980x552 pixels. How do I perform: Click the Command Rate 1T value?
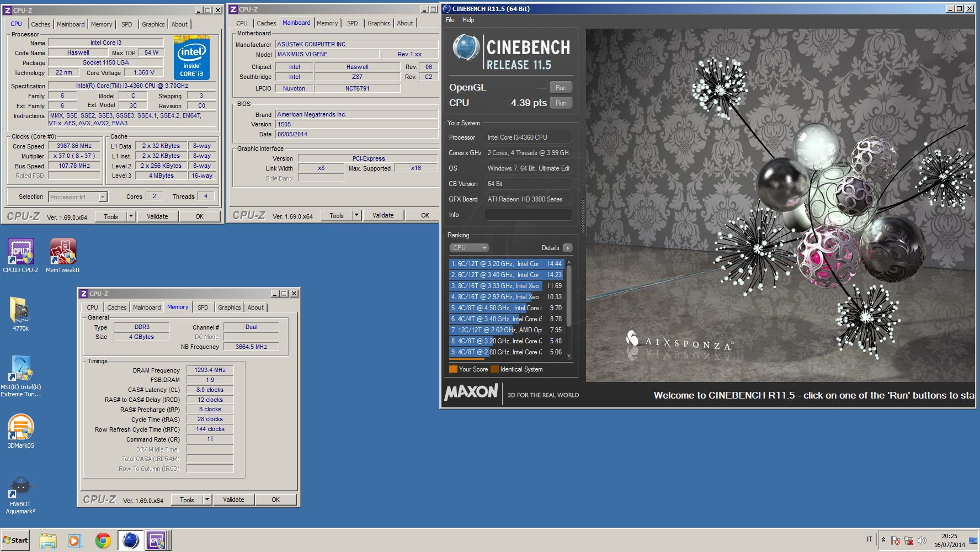(210, 439)
